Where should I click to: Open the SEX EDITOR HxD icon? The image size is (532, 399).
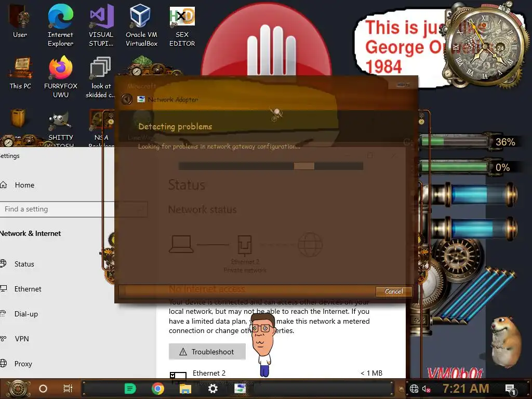point(182,25)
